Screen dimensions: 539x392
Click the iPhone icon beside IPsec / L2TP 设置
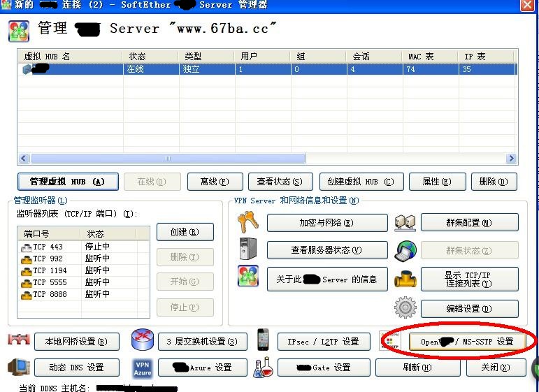pos(263,340)
